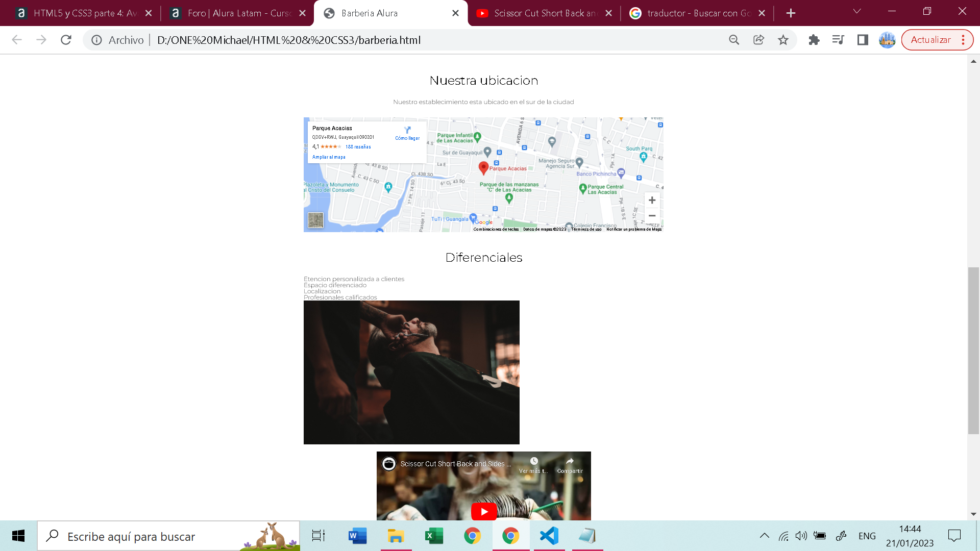Close the Foro Alura Latam tab
Image resolution: width=980 pixels, height=551 pixels.
pos(302,13)
